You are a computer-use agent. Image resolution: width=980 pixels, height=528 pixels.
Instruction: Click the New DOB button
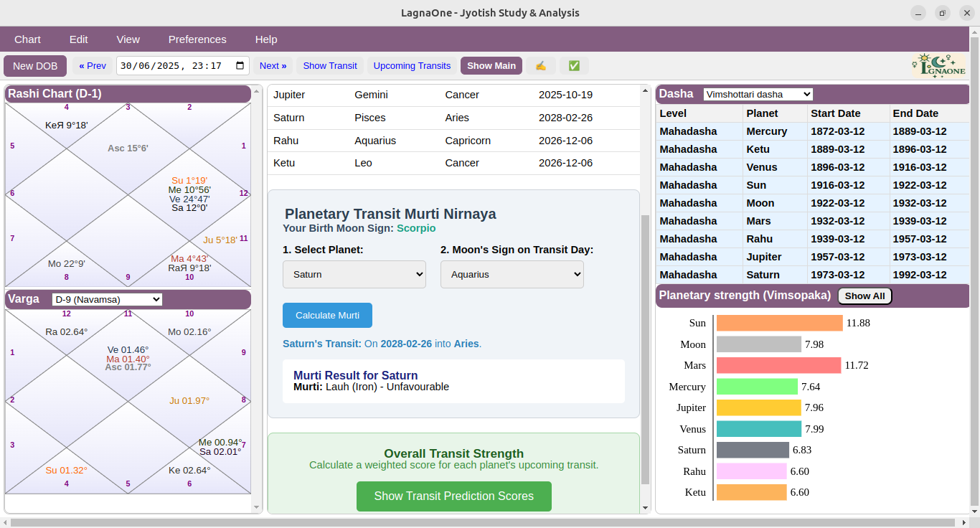[35, 66]
